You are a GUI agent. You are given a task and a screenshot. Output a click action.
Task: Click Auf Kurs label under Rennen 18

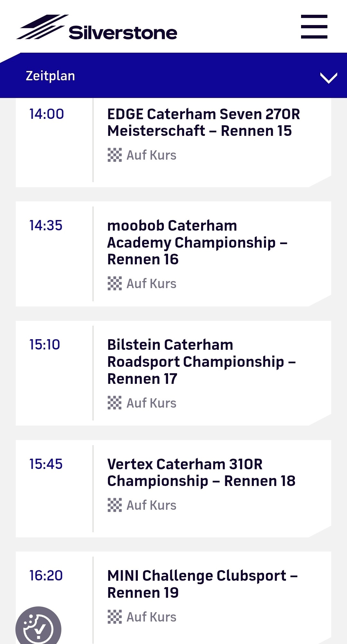[x=151, y=505]
